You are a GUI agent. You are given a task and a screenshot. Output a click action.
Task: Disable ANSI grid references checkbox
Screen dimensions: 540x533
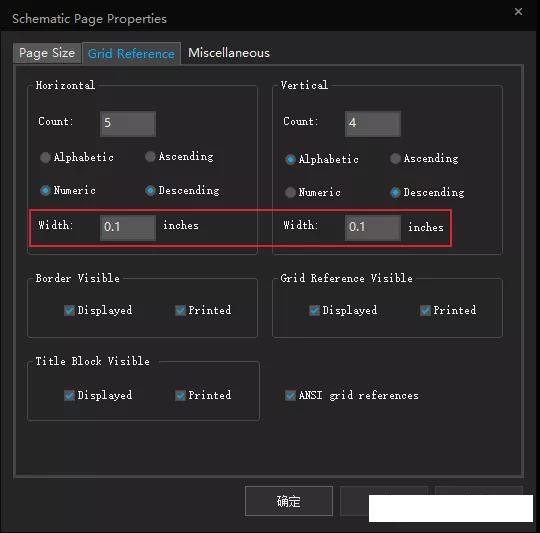pos(290,395)
